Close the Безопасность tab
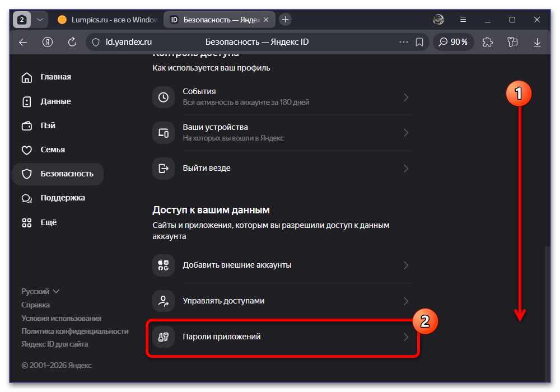The width and height of the screenshot is (560, 392). pyautogui.click(x=266, y=20)
